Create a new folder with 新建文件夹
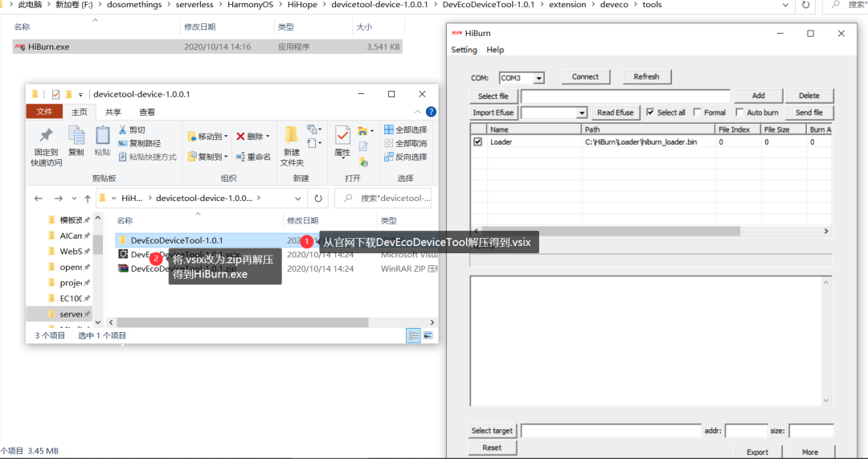The height and width of the screenshot is (459, 868). pyautogui.click(x=292, y=146)
